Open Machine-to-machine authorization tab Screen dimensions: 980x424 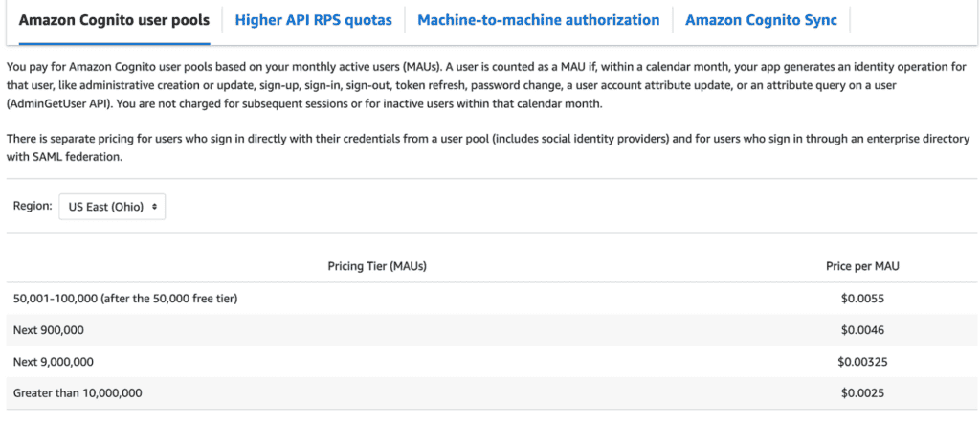[x=538, y=21]
